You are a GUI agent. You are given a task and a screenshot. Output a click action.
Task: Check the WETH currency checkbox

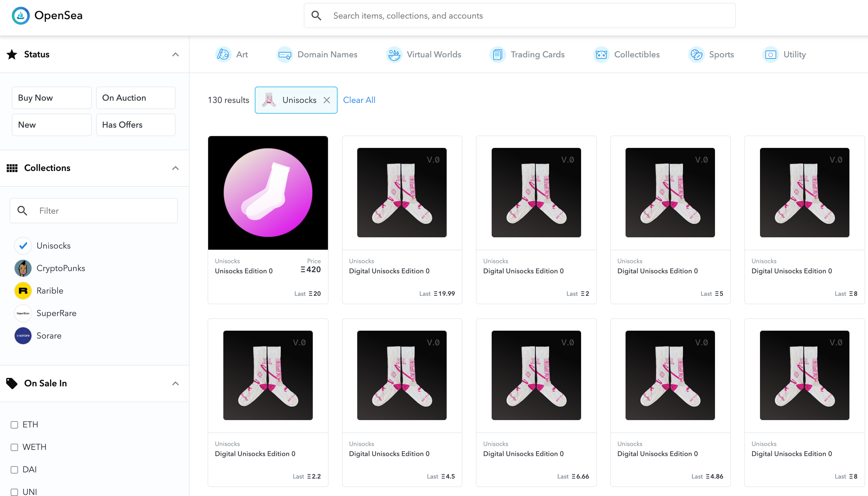point(14,447)
